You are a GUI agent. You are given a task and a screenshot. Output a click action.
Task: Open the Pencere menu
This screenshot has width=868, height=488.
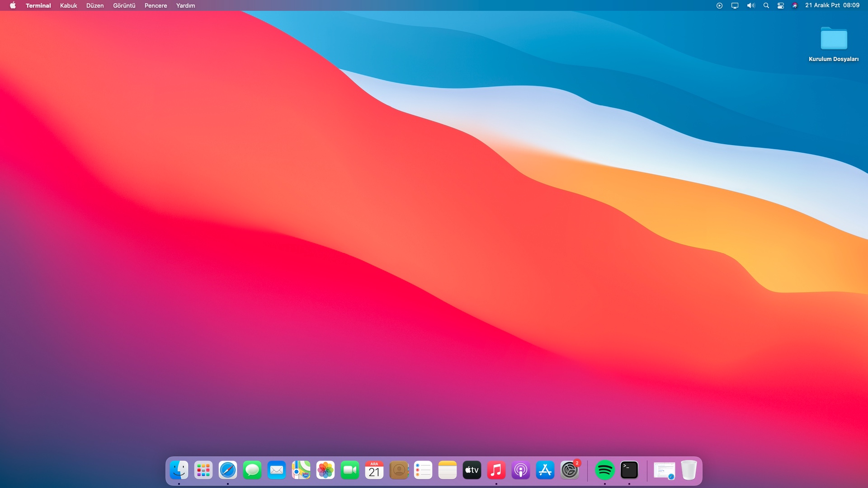point(156,5)
